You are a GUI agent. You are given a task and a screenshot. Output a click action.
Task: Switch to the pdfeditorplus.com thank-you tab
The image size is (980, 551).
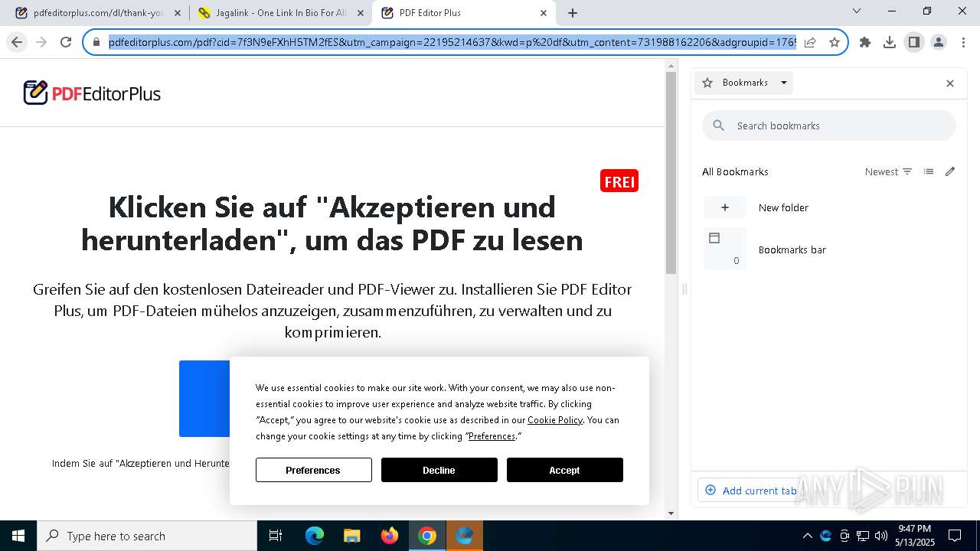click(96, 13)
